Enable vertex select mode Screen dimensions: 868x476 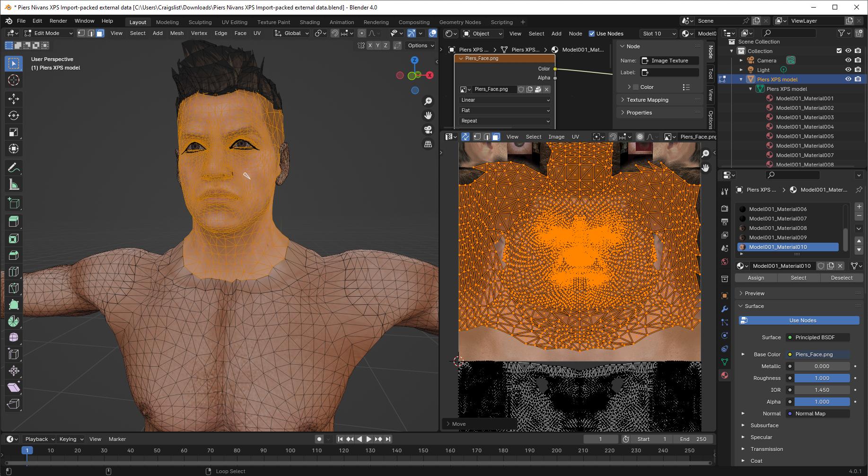[x=81, y=33]
